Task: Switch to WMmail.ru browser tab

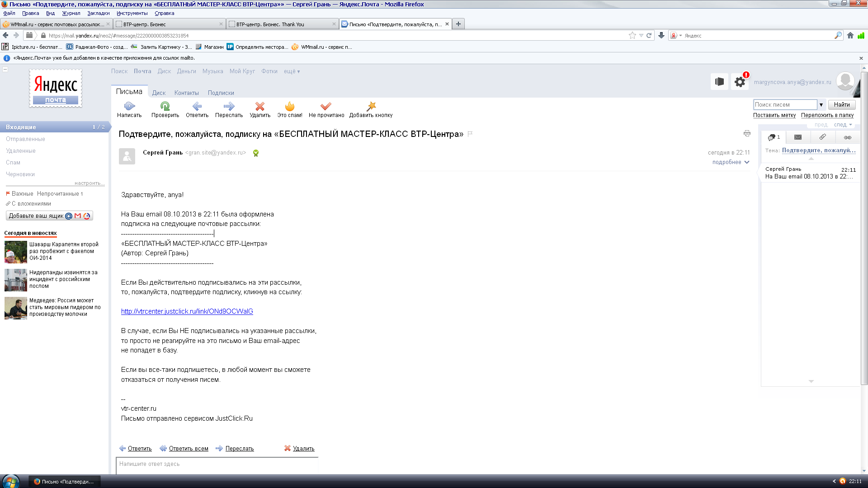Action: [57, 24]
